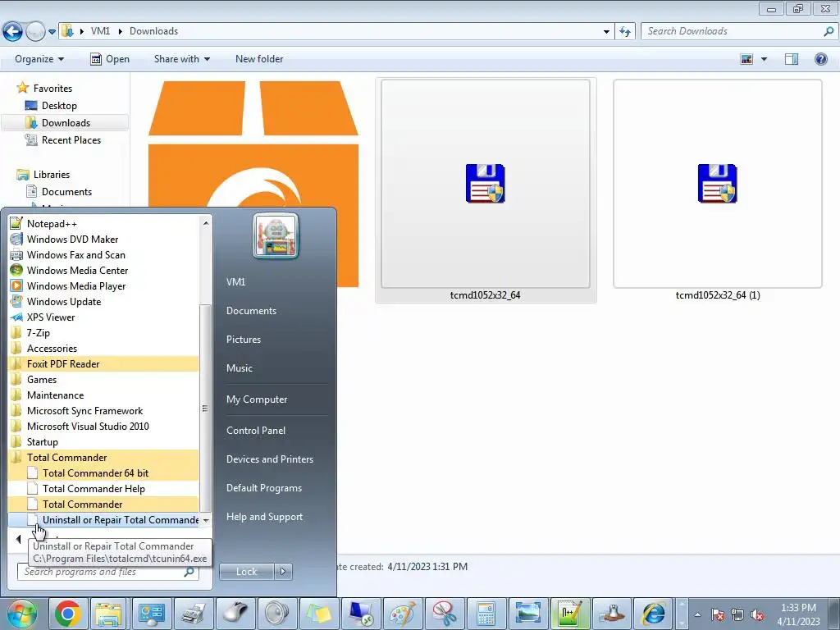Viewport: 840px width, 630px height.
Task: Open My Computer from Start menu
Action: coord(257,399)
